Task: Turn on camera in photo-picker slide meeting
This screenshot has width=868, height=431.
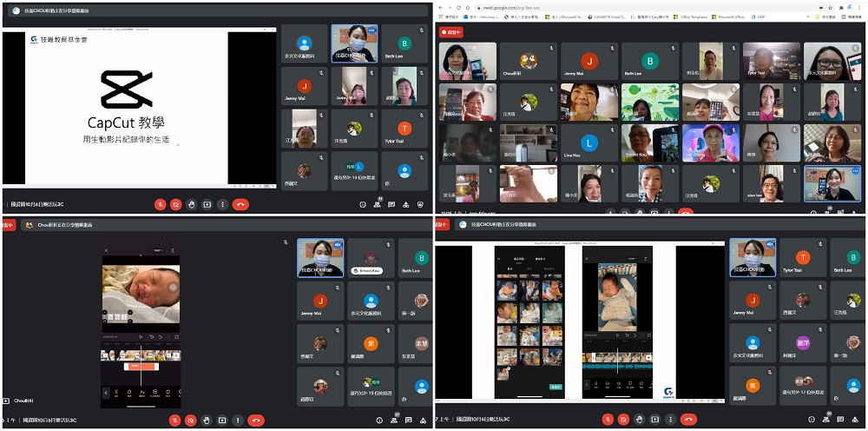Action: coord(624,420)
